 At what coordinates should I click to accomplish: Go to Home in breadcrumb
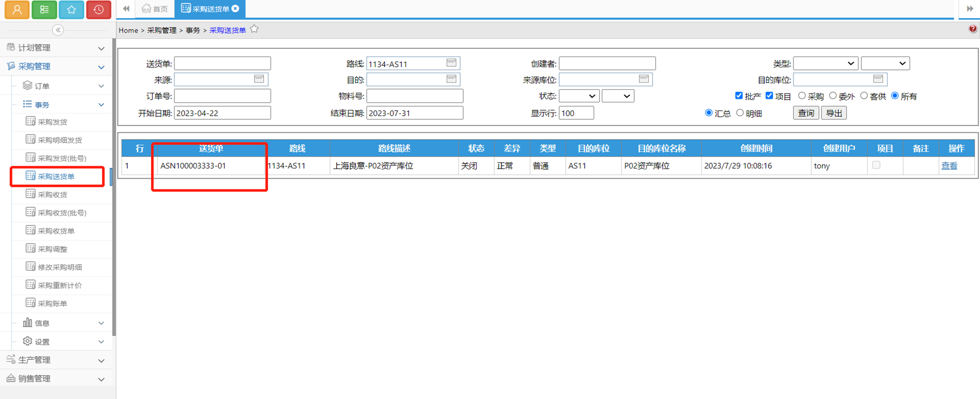(128, 30)
